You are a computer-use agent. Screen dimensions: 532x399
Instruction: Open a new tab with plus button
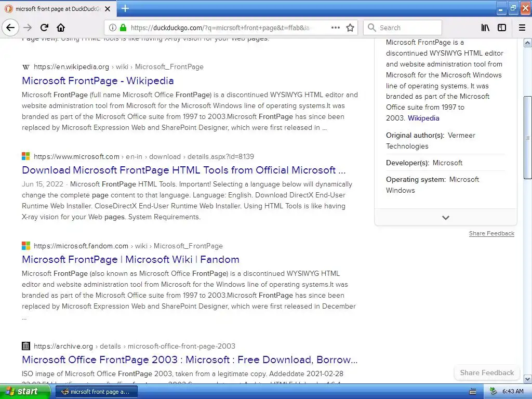(125, 8)
